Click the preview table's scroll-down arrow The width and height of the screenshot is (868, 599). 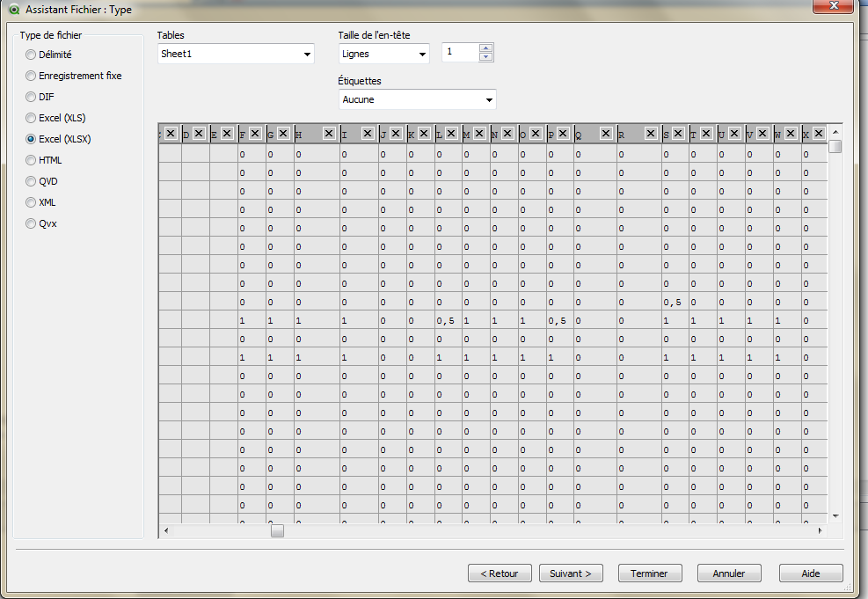[835, 516]
